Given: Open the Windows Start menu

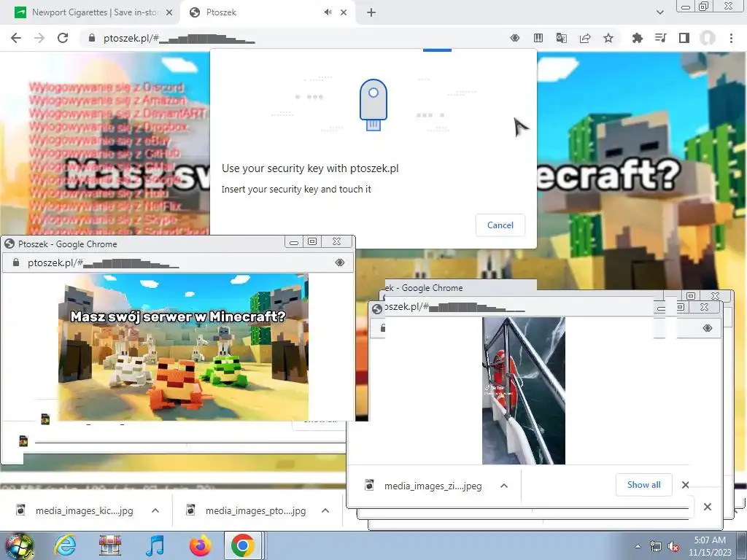Looking at the screenshot, I should click(x=19, y=545).
